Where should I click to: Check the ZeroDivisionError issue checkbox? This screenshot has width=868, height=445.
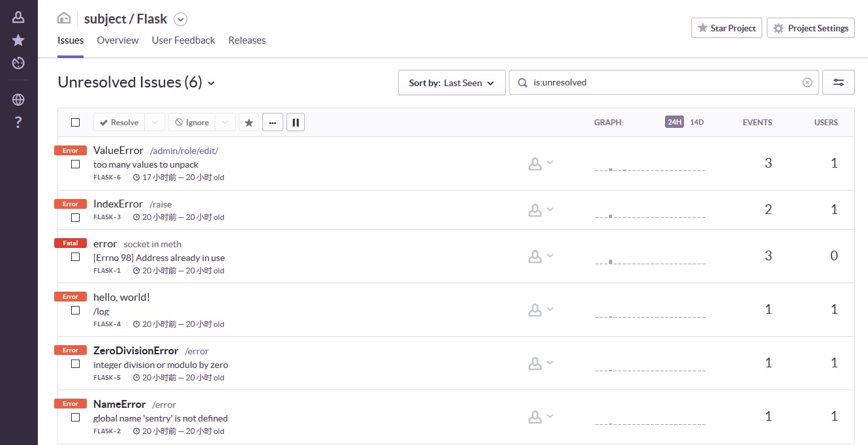tap(76, 364)
